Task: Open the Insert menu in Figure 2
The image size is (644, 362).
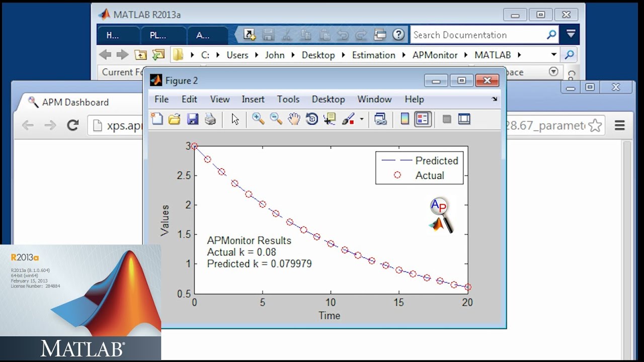Action: click(x=253, y=99)
